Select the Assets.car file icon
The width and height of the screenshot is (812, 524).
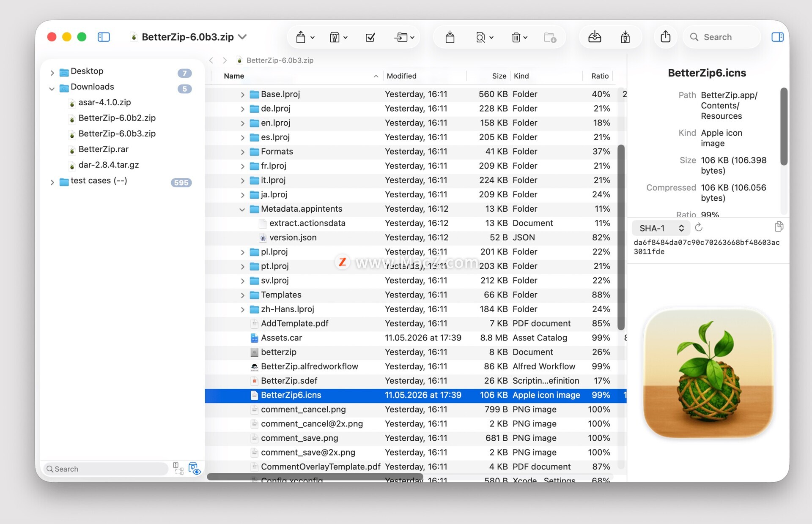(x=254, y=338)
